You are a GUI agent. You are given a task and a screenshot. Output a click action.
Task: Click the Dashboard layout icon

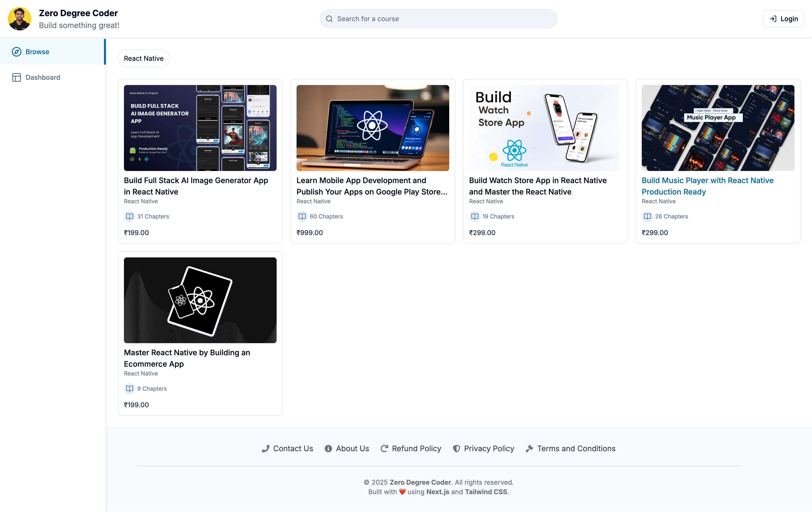click(x=17, y=77)
